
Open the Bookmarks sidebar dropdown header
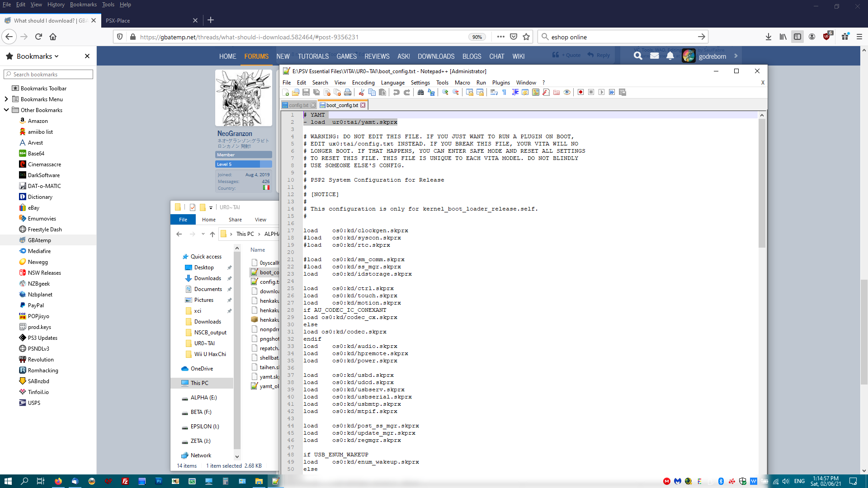pyautogui.click(x=38, y=56)
